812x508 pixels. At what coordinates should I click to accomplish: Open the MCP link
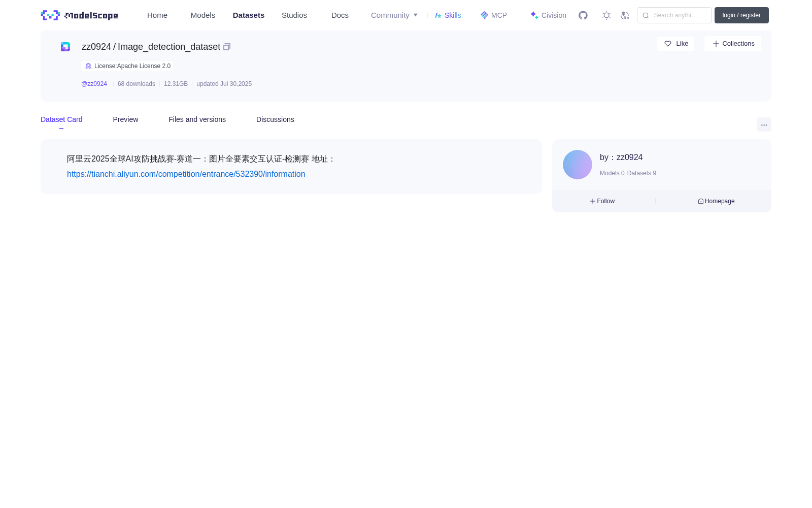494,15
